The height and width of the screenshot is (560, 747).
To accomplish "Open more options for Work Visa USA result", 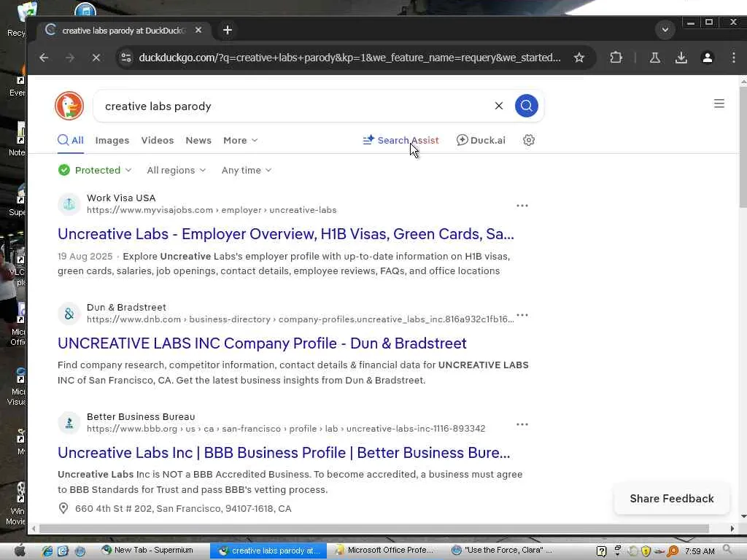I will point(522,206).
